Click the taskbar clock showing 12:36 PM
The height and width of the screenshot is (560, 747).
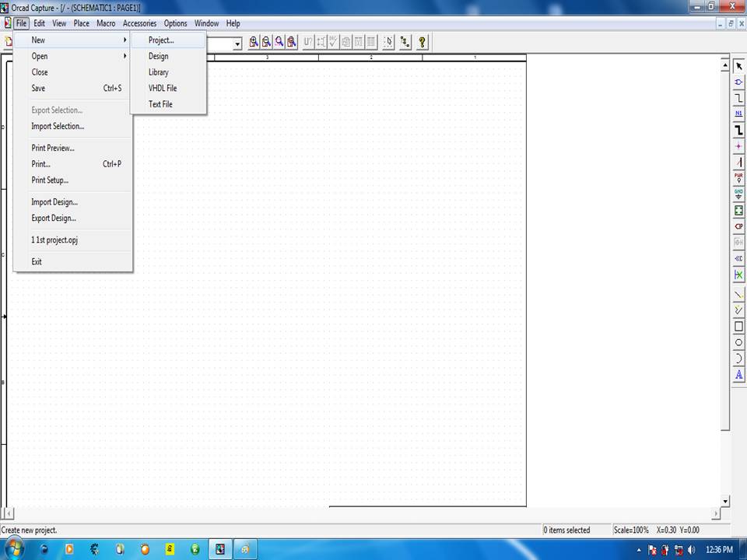719,550
